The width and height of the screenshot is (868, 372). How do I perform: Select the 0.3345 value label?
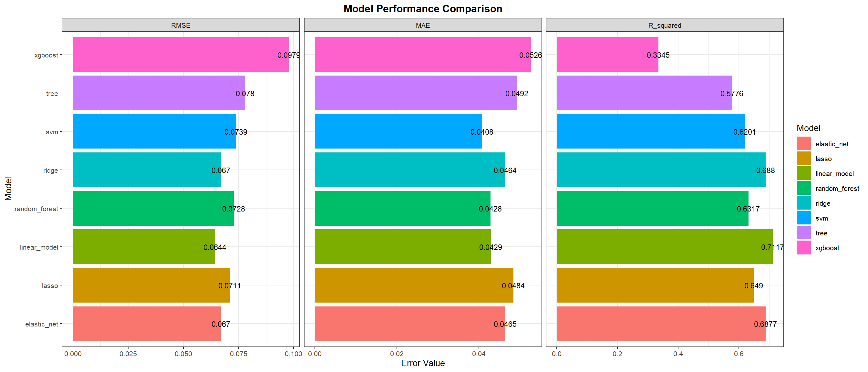coord(658,55)
